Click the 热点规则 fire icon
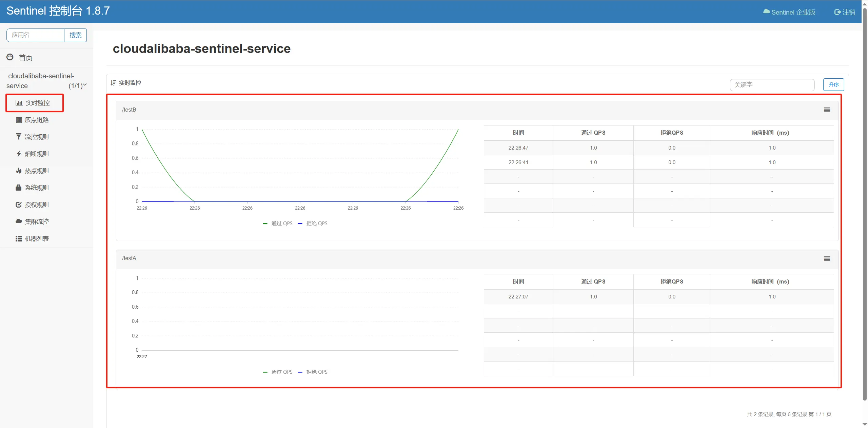Image resolution: width=868 pixels, height=428 pixels. (x=19, y=171)
